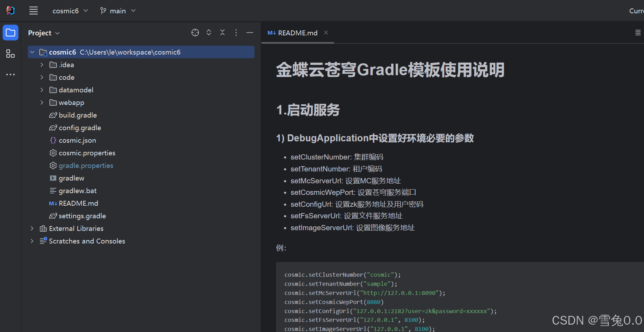Click the settings.gradle file icon
Viewport: 644px width, 332px height.
click(53, 216)
